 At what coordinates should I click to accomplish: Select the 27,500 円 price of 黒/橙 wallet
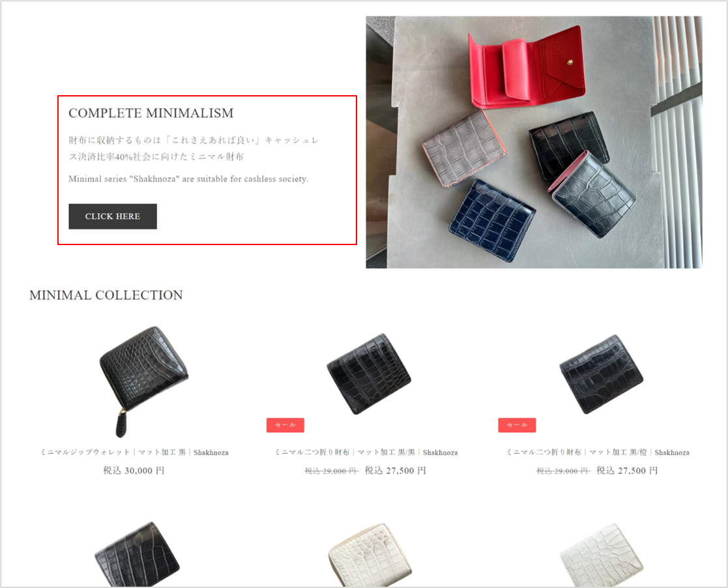(627, 471)
